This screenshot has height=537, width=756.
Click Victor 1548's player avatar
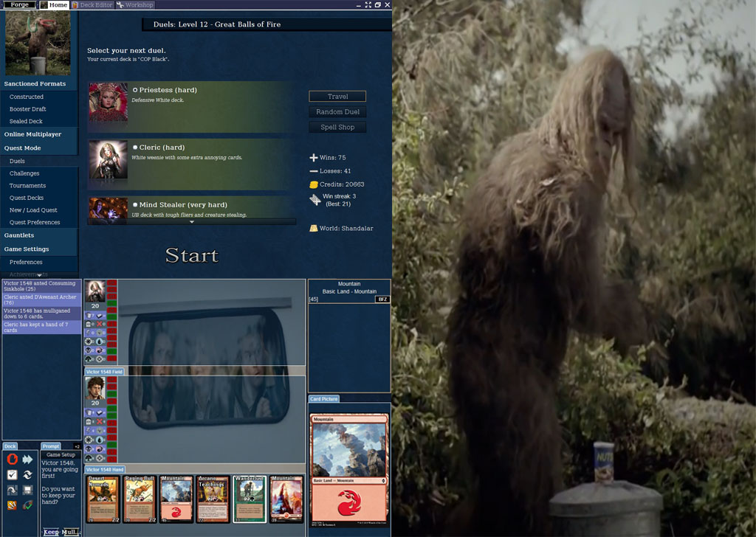click(94, 388)
